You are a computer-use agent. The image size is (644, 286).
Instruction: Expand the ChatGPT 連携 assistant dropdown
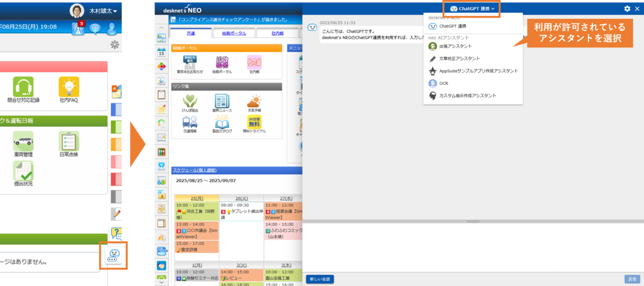click(x=472, y=9)
